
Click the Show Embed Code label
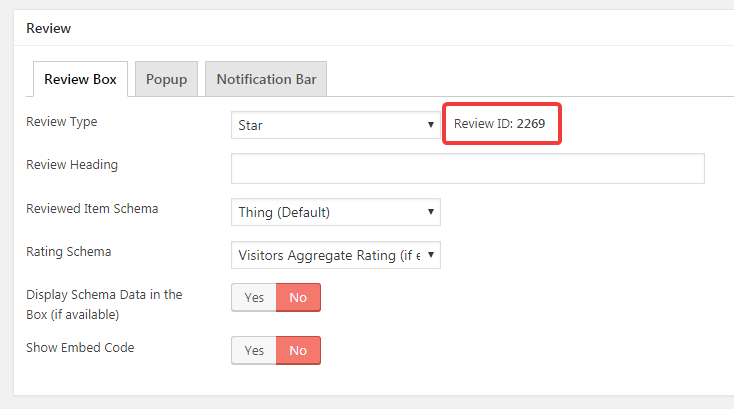[x=79, y=347]
